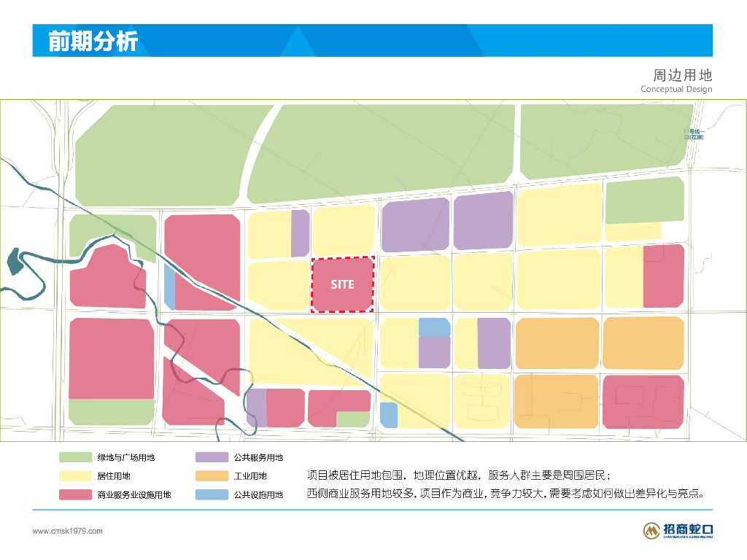Select the blue legend swatch for 公共设施用地
The width and height of the screenshot is (747, 560).
(212, 495)
